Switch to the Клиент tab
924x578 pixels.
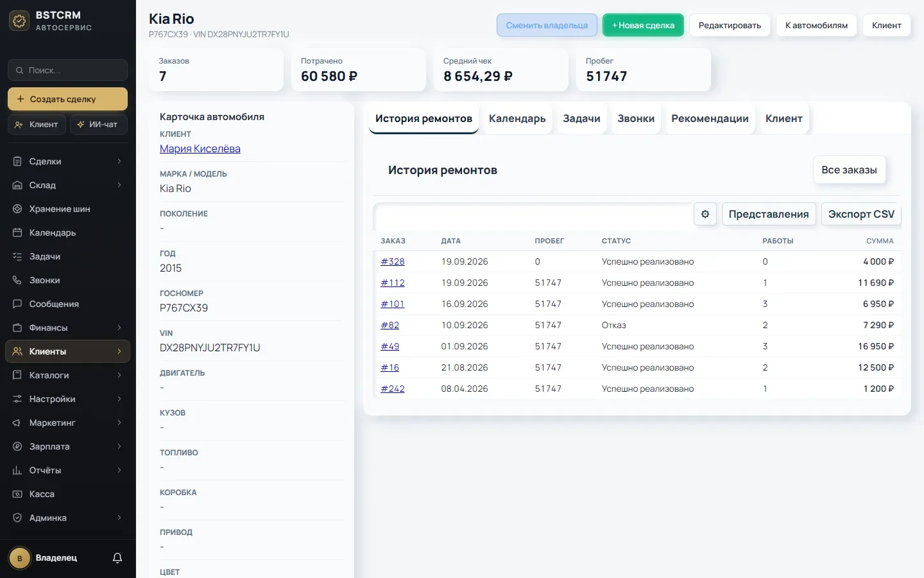tap(783, 119)
